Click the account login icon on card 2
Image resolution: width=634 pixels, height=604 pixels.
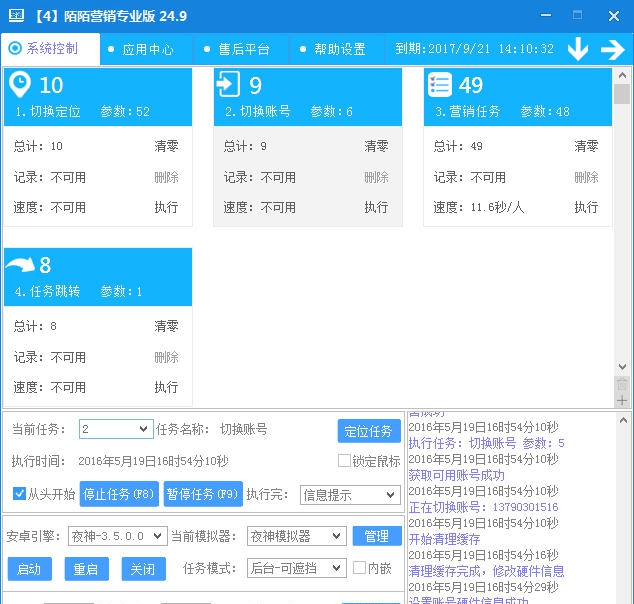click(x=228, y=84)
